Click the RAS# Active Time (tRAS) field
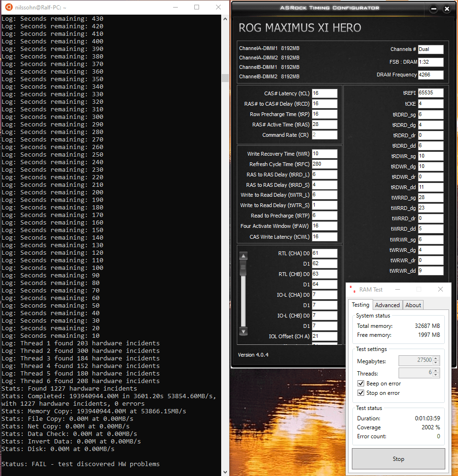This screenshot has height=476, width=458. [325, 124]
